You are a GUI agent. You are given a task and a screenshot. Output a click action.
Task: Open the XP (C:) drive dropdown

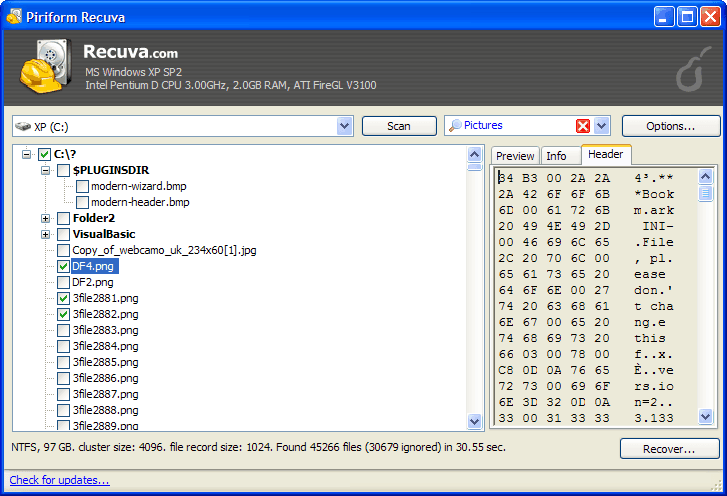click(x=345, y=126)
